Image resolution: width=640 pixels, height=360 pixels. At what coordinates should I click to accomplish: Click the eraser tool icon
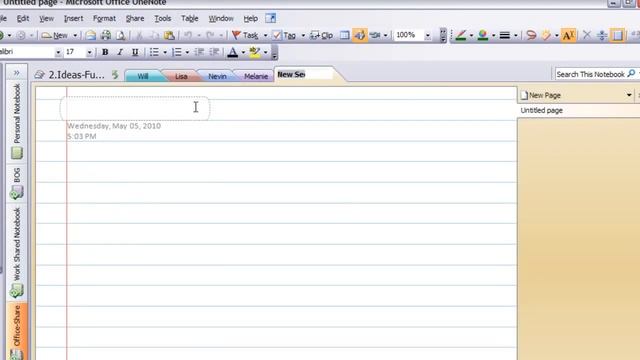(546, 36)
